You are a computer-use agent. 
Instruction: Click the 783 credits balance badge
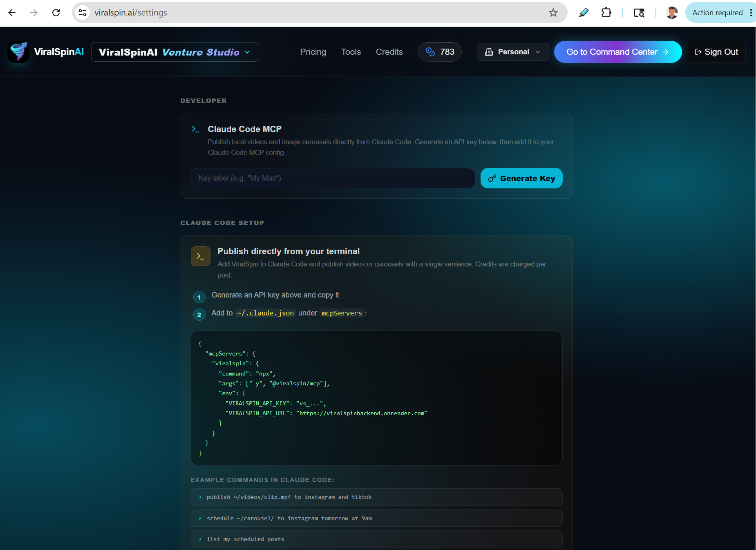pos(440,52)
